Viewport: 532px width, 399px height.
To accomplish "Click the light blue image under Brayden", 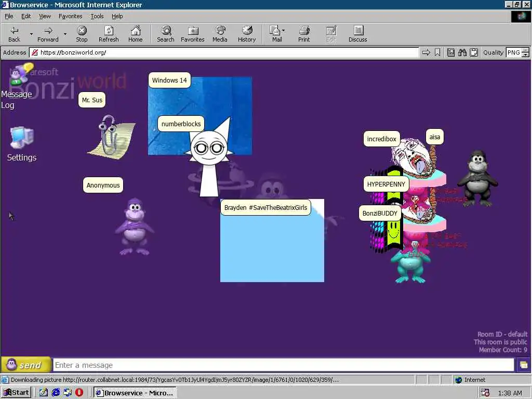I will pyautogui.click(x=272, y=248).
